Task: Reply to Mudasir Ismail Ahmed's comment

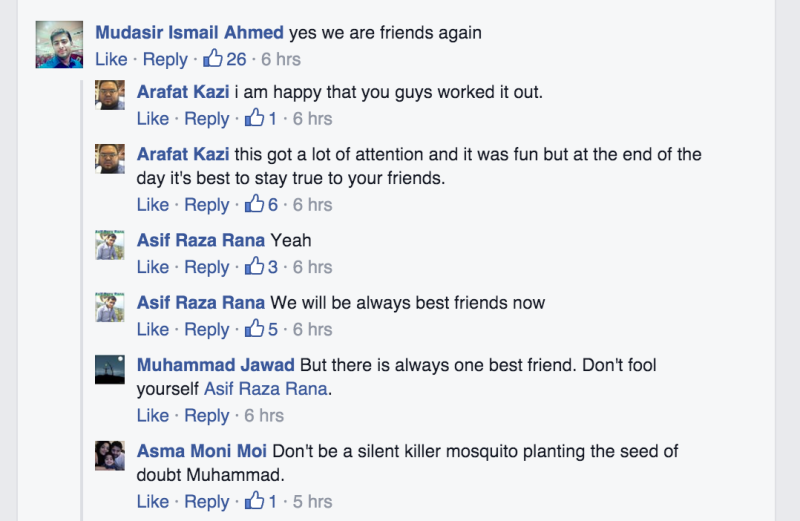Action: point(165,60)
